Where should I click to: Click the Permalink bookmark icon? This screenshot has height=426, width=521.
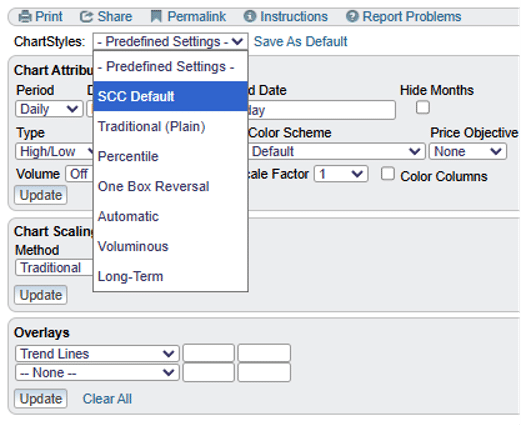coord(156,16)
